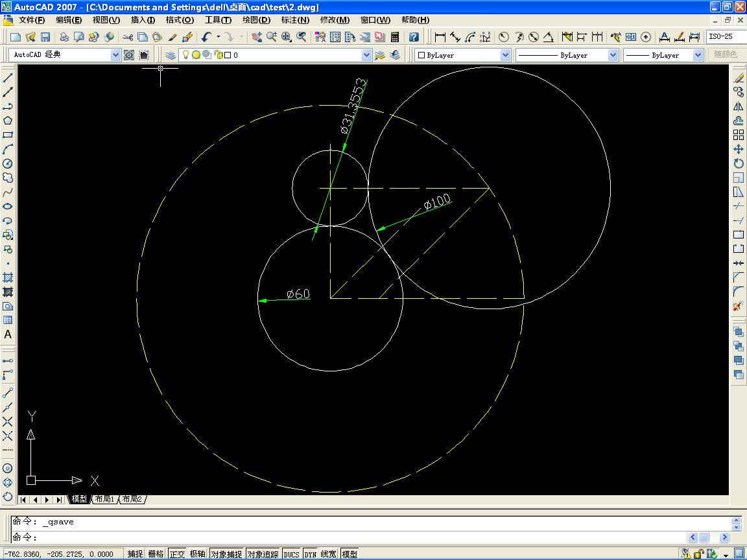The height and width of the screenshot is (560, 747).
Task: Open the QuickCalc calculator icon
Action: 394,37
